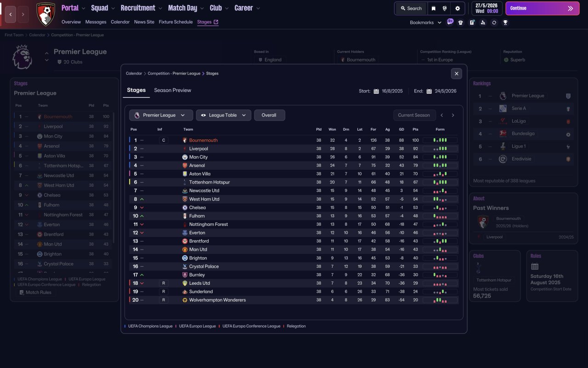Click the circular arrows icon in bookmarks row
Viewport: 588px width, 368px height.
point(494,23)
